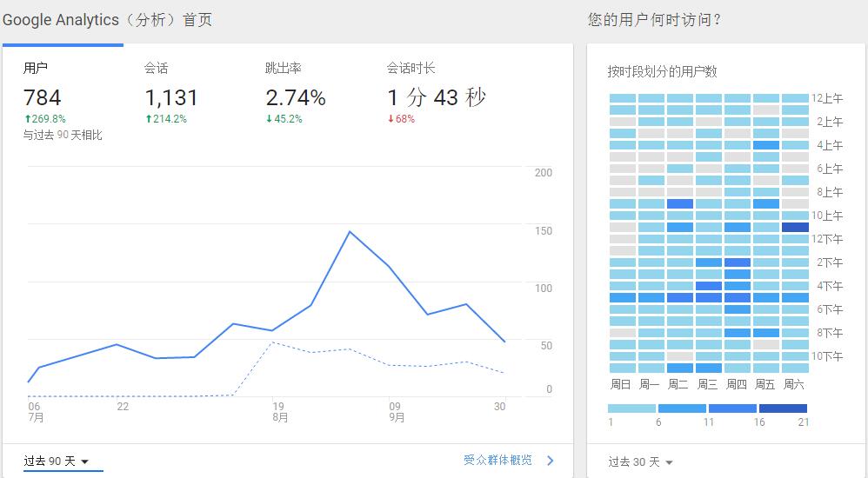Click the dashed comparison line peak near 8月19
The height and width of the screenshot is (478, 868).
click(x=273, y=342)
